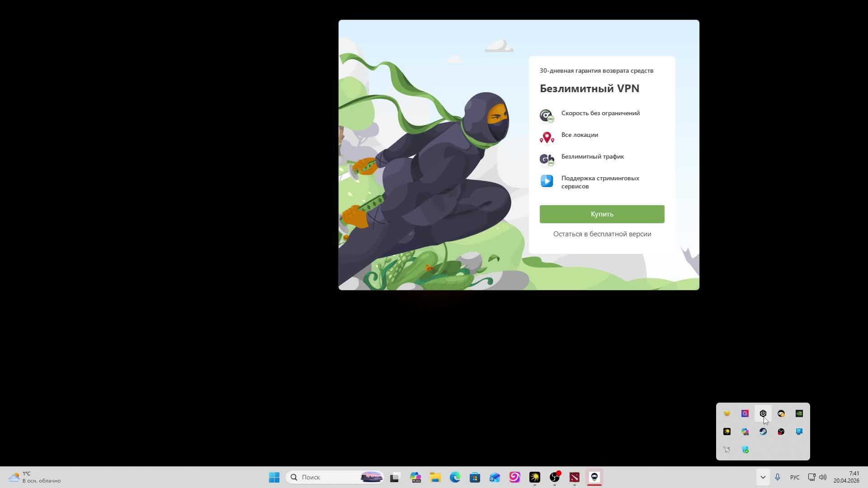Click the microphone icon in system tray
Viewport: 868px width, 488px height.
[x=778, y=477]
